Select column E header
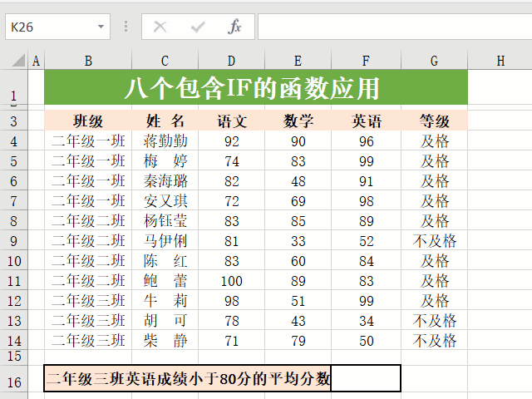The height and width of the screenshot is (399, 532). 298,61
